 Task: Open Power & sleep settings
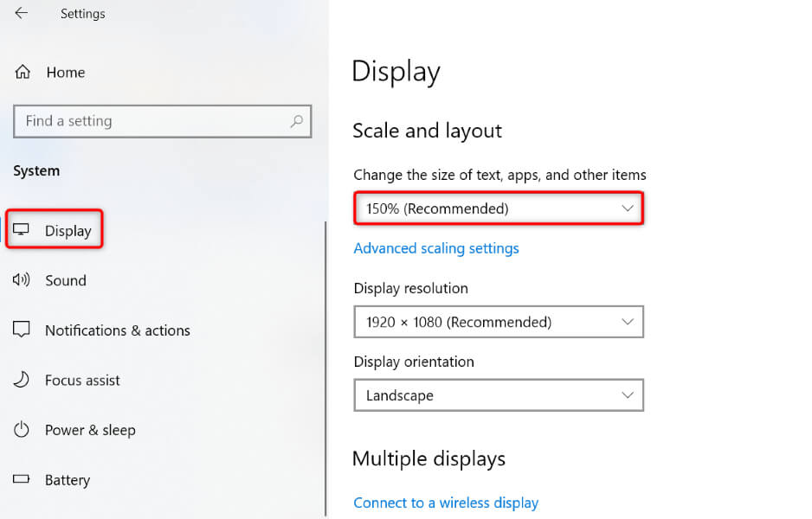90,430
